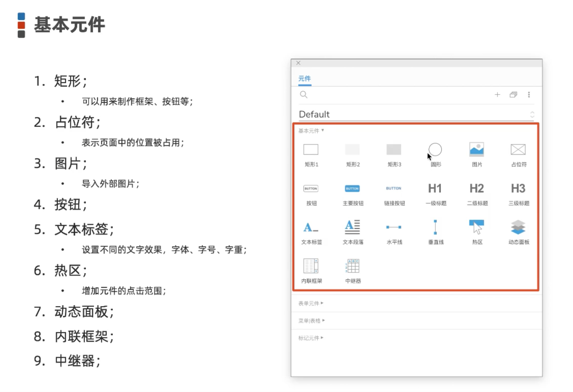Pick the 热区 hot spot widget
The height and width of the screenshot is (392, 573).
tap(477, 233)
